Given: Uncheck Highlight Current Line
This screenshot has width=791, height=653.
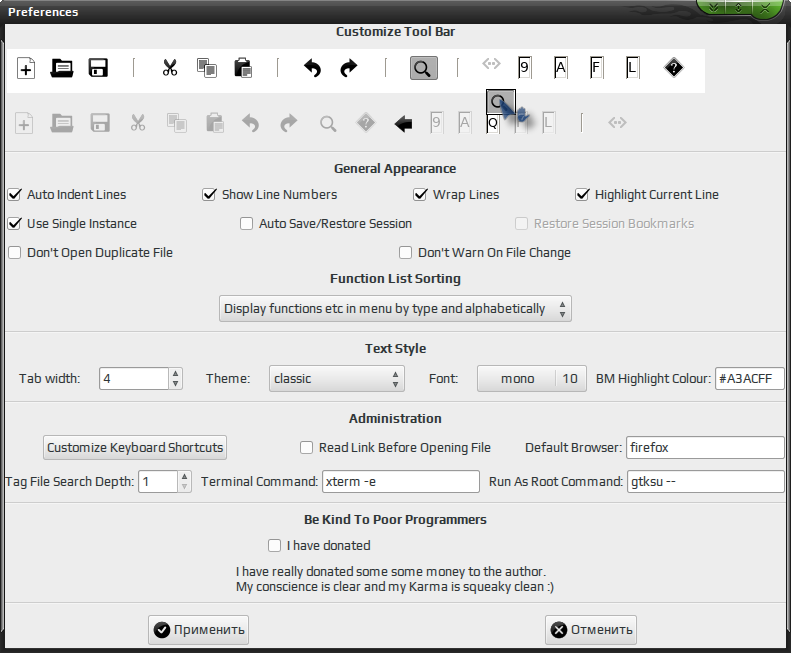Looking at the screenshot, I should [x=582, y=194].
